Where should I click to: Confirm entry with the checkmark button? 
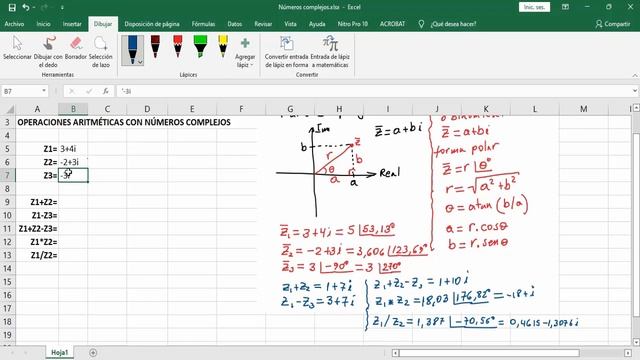coord(89,91)
